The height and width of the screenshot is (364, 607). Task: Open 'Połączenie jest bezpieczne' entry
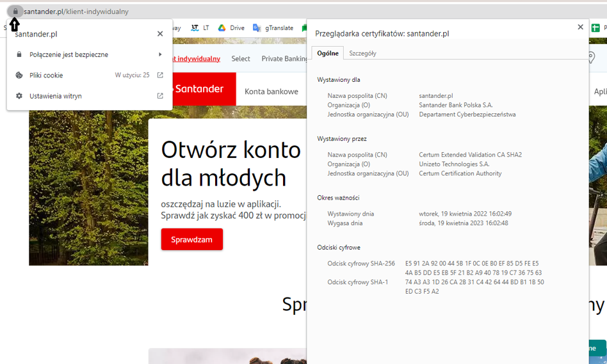[90, 54]
